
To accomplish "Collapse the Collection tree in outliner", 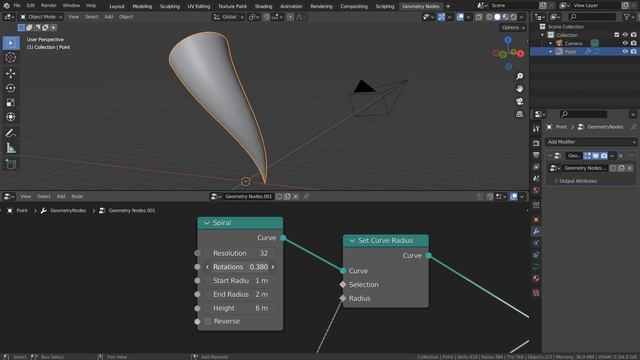I will (543, 35).
